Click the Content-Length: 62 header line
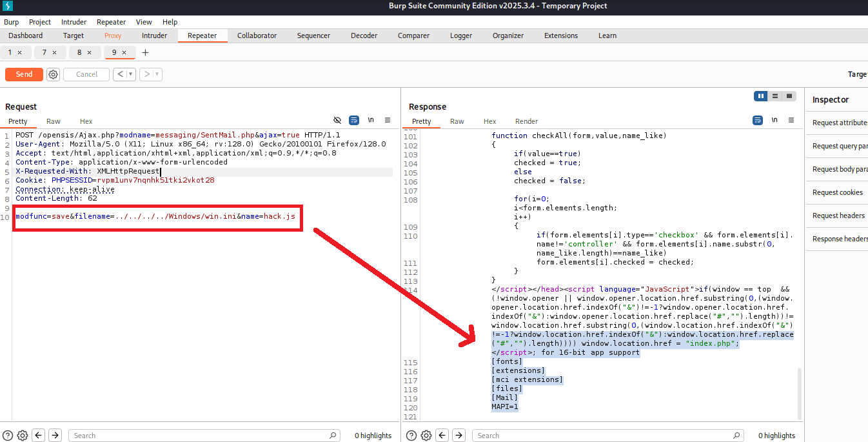This screenshot has height=442, width=868. [56, 199]
